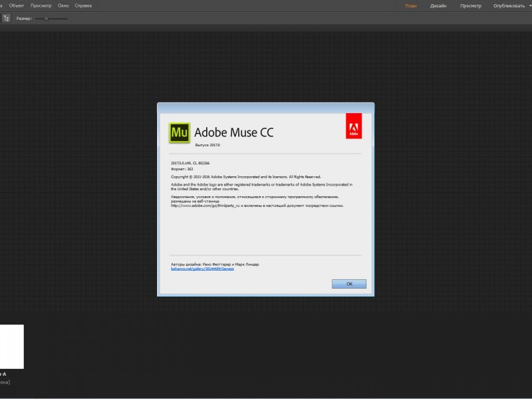Screen dimensions: 532x399
Task: Open the Справка menu
Action: tap(83, 6)
